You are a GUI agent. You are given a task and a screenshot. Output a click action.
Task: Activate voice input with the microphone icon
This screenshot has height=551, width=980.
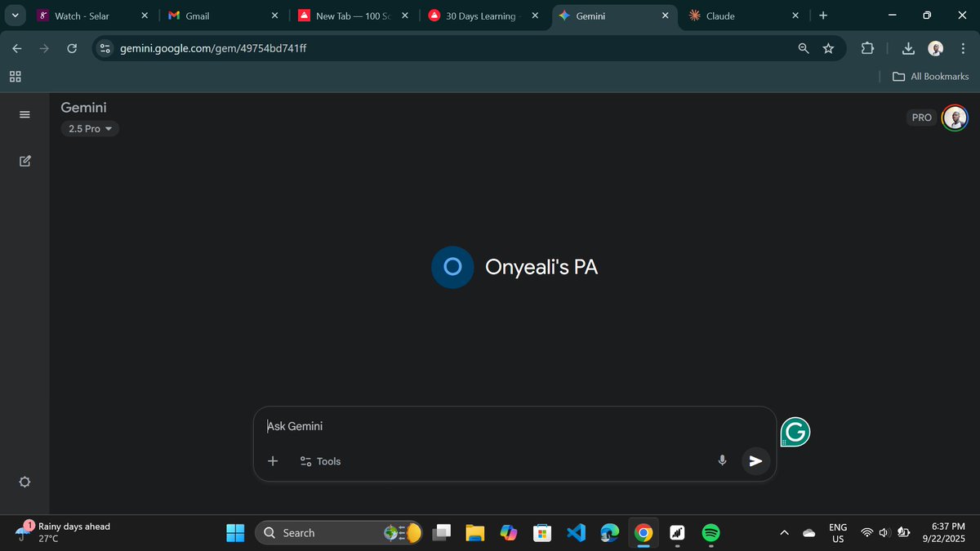tap(722, 460)
